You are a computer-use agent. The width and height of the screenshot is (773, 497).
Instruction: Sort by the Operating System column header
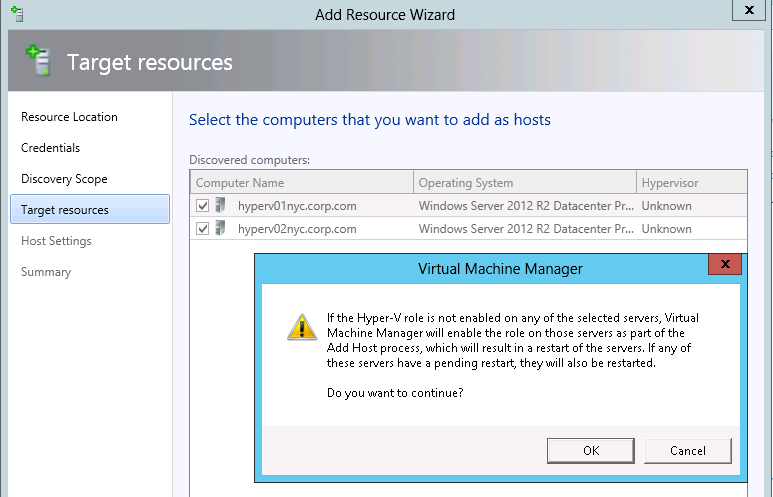click(525, 182)
